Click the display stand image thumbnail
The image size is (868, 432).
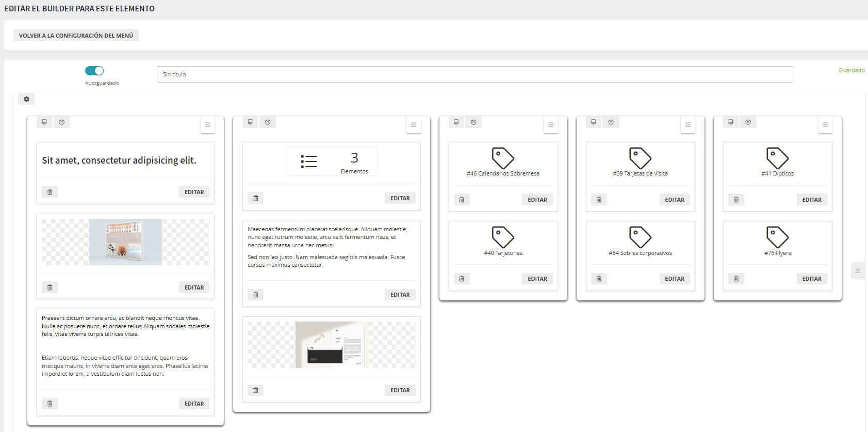pos(125,242)
